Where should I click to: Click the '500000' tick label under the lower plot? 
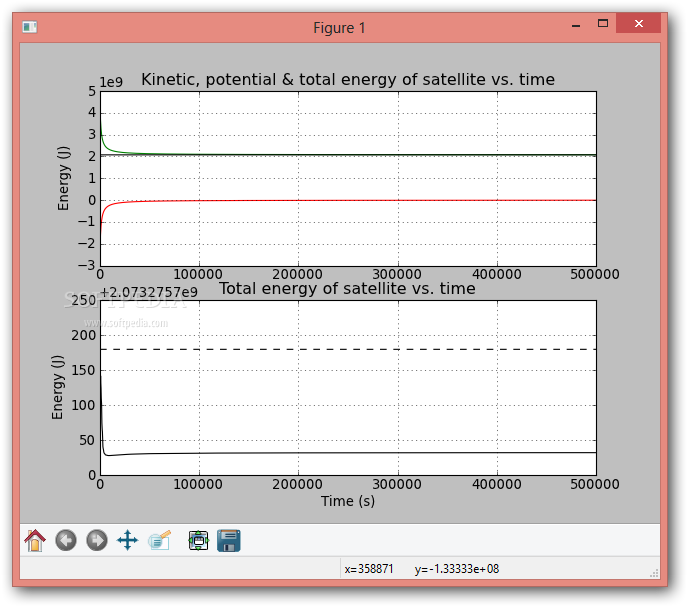tap(595, 484)
